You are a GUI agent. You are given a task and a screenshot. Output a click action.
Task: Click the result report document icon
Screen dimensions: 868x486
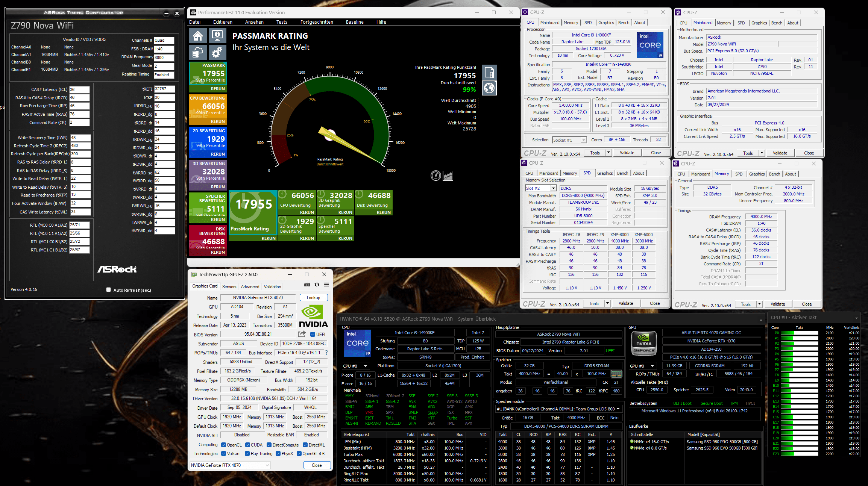coord(489,72)
